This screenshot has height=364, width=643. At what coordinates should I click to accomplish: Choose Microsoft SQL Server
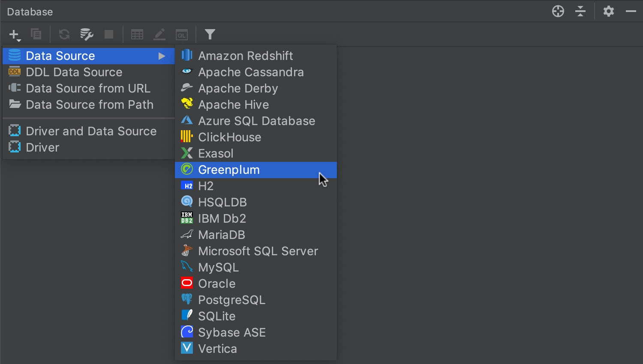256,251
